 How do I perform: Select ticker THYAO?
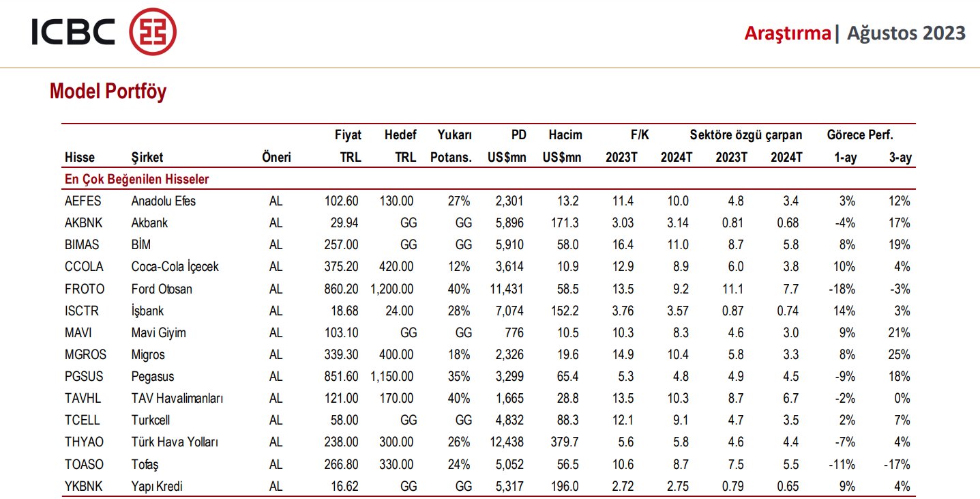point(84,442)
